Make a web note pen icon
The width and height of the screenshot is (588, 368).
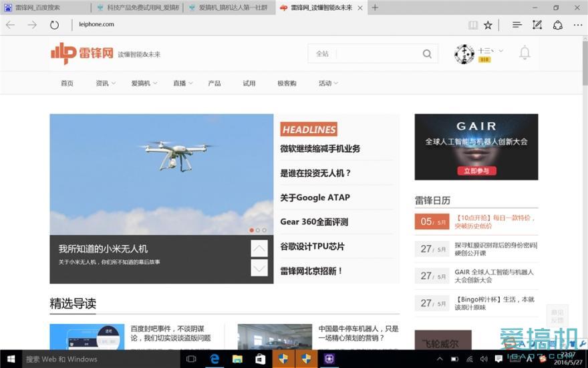(537, 25)
